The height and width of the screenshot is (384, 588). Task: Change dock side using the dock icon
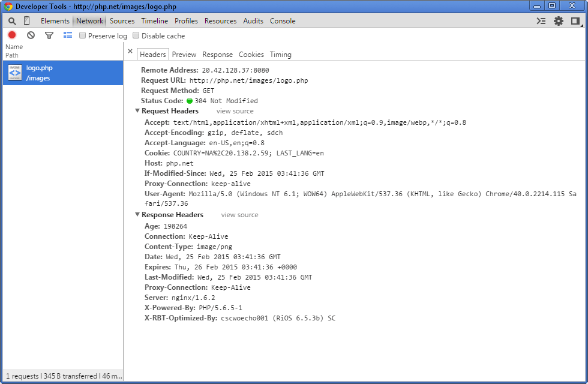tap(575, 21)
